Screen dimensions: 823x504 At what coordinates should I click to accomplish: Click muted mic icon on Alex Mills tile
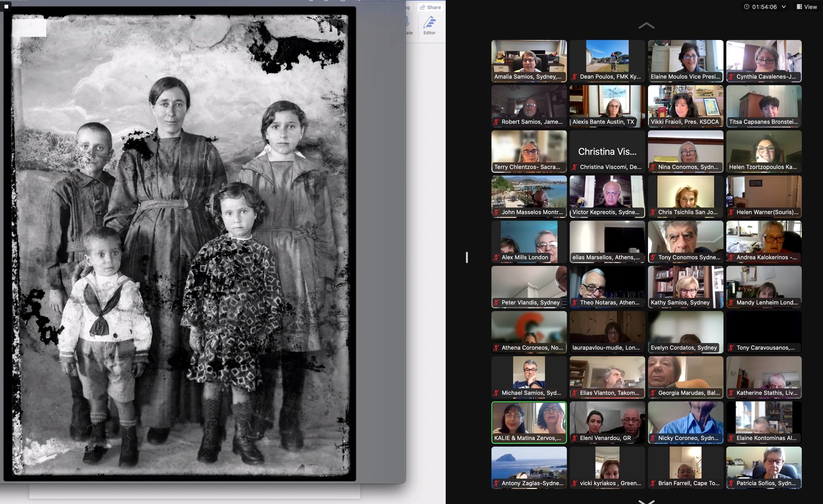[x=496, y=258]
